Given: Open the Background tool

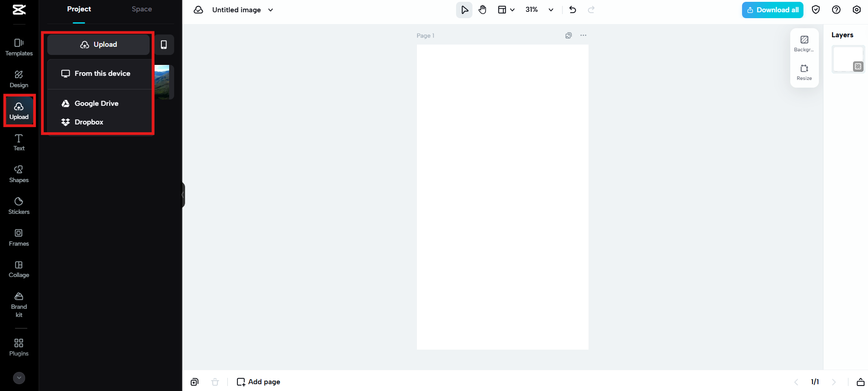Looking at the screenshot, I should coord(804,44).
